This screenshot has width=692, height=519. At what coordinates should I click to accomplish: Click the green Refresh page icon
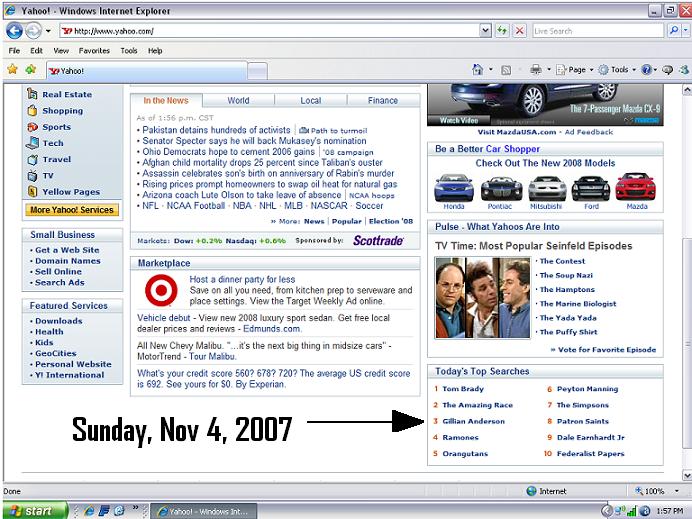coord(502,31)
